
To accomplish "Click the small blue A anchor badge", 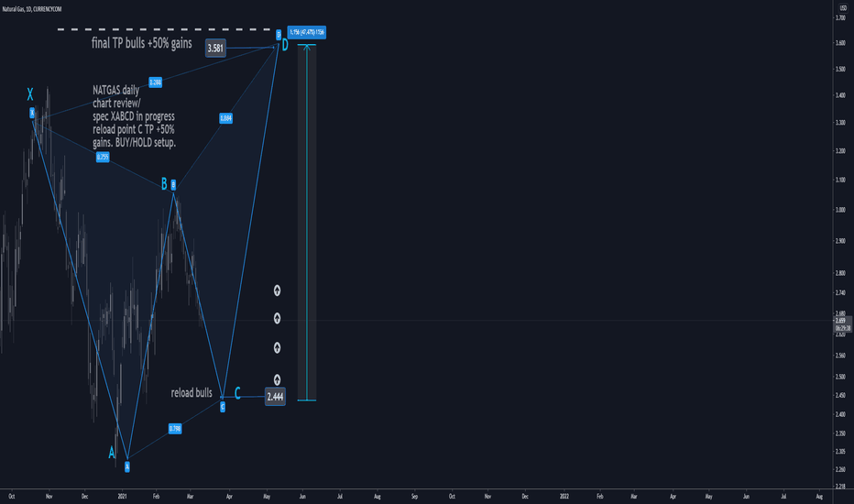I will tap(126, 467).
